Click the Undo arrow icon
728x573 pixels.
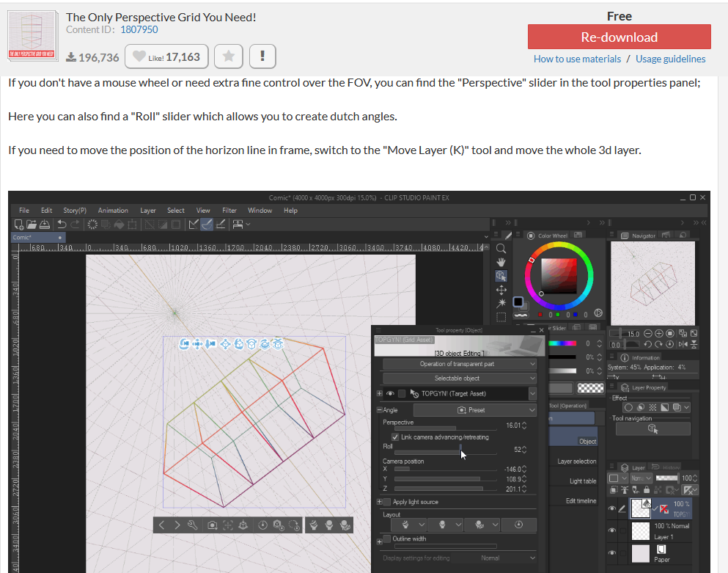[x=62, y=225]
